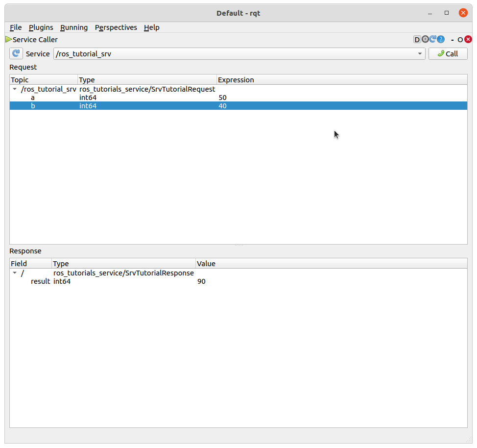The width and height of the screenshot is (477, 448).
Task: Click the Value column header in Response
Action: click(331, 263)
